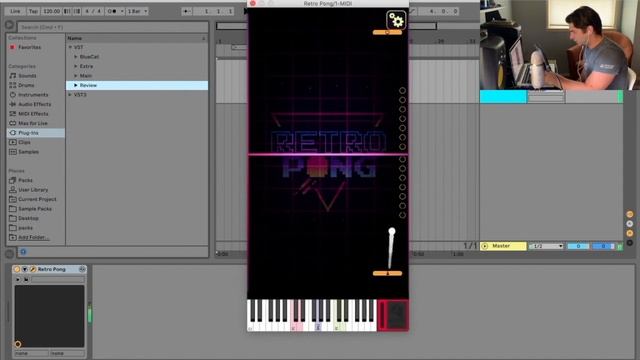This screenshot has width=640, height=360.
Task: Open the lowercase packs folder in Places
Action: click(x=25, y=228)
